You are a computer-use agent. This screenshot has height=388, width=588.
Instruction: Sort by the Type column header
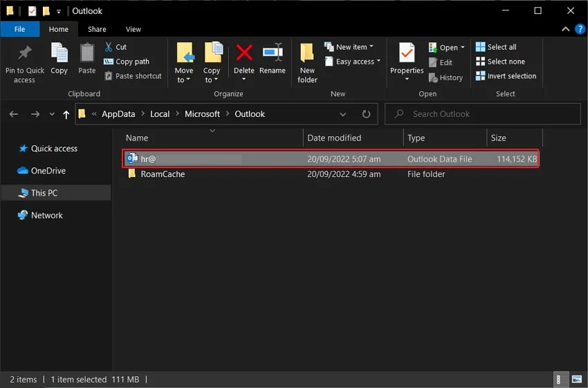tap(445, 138)
